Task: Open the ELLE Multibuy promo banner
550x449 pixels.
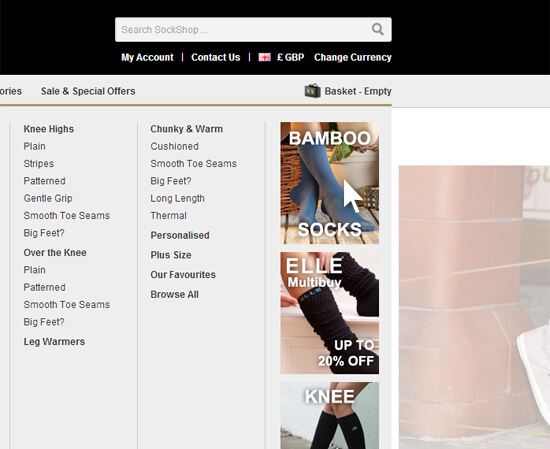Action: tap(329, 313)
